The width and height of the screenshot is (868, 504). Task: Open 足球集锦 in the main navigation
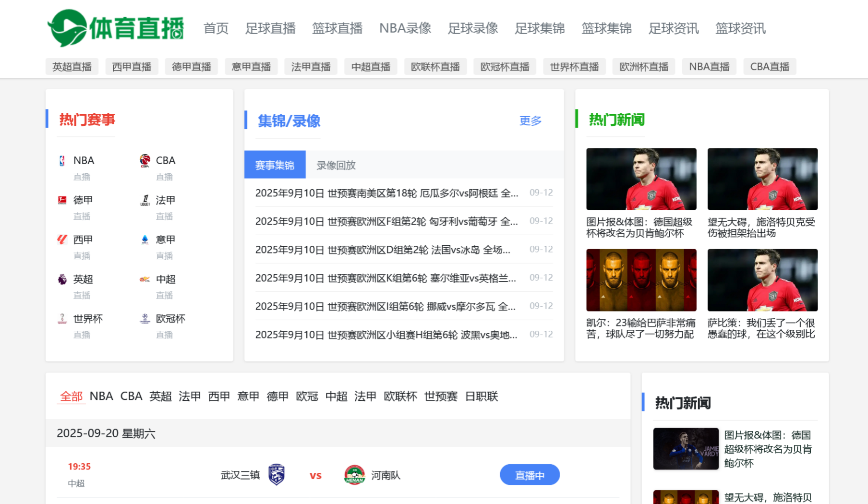[540, 28]
